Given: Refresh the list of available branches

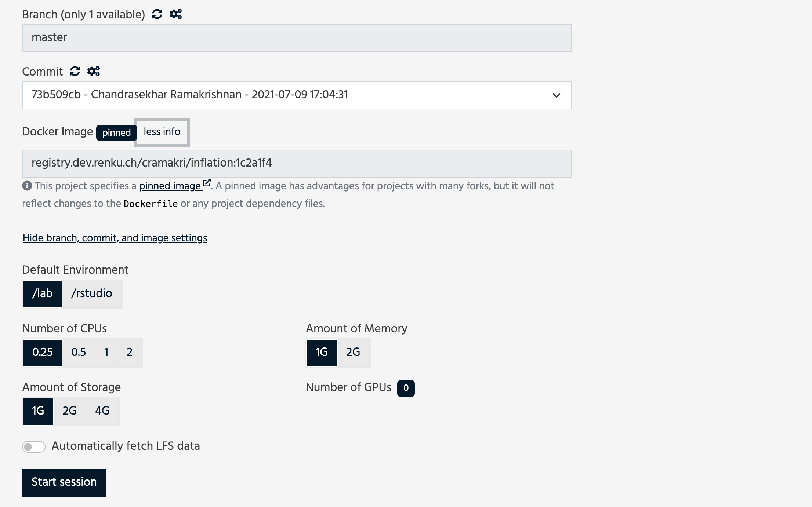Looking at the screenshot, I should point(157,14).
